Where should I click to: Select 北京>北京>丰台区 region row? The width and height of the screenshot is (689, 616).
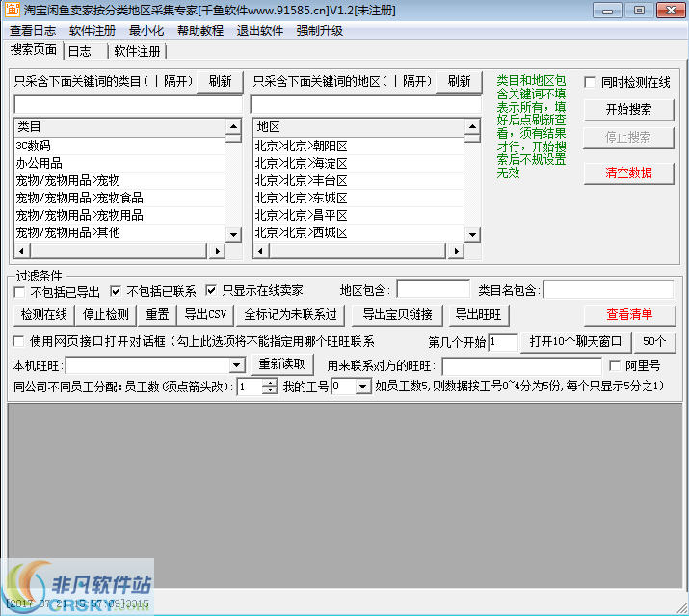coord(359,180)
